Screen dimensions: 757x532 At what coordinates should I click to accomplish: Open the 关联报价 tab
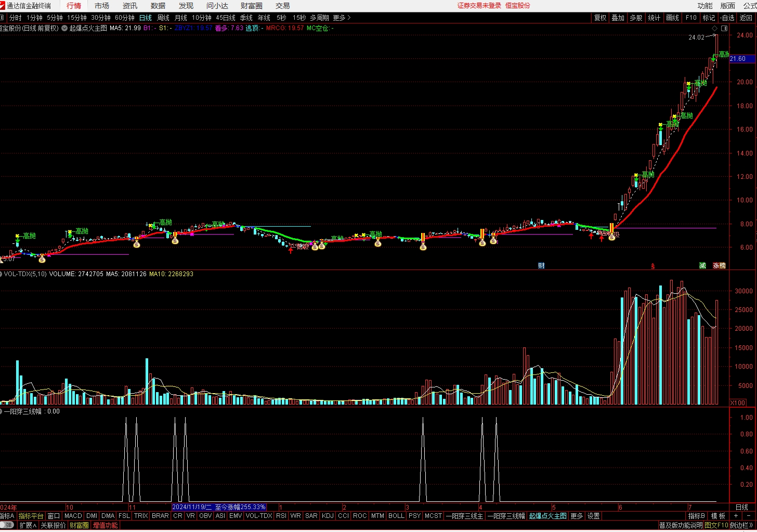point(54,525)
